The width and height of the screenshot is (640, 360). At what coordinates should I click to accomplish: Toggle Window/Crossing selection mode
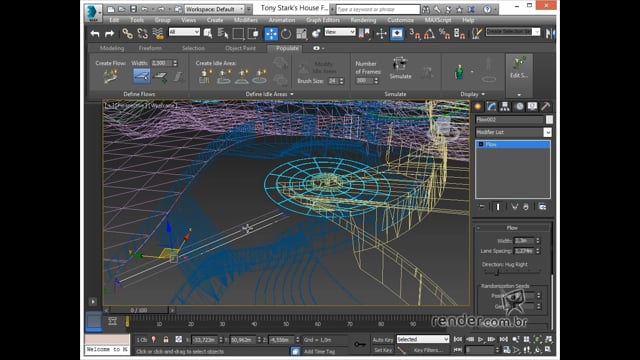point(253,34)
